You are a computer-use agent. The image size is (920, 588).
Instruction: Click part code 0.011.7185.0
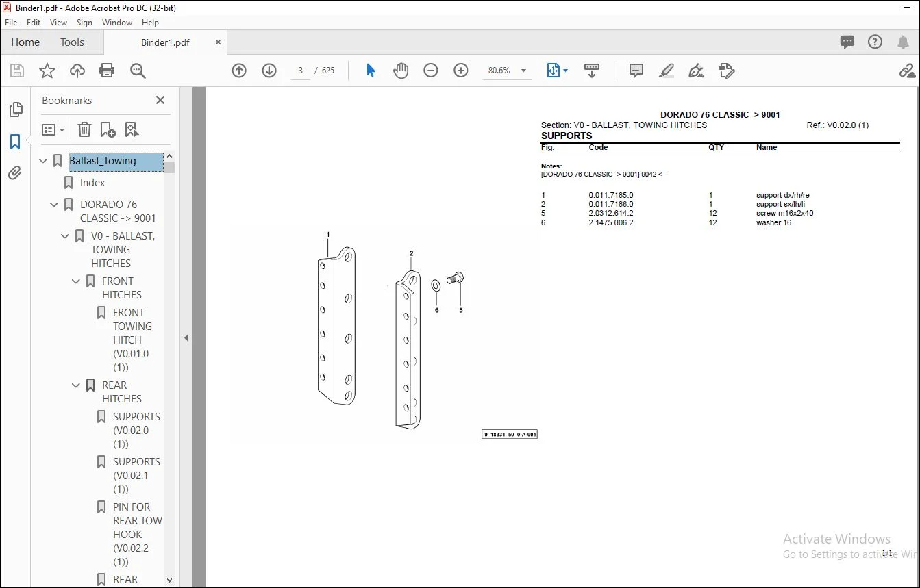click(x=611, y=195)
